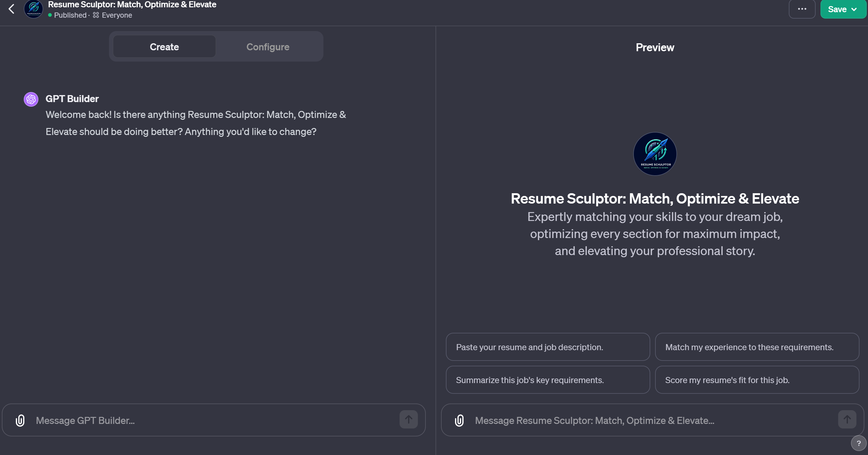The height and width of the screenshot is (455, 868).
Task: Open the three-dots more options menu
Action: (802, 9)
